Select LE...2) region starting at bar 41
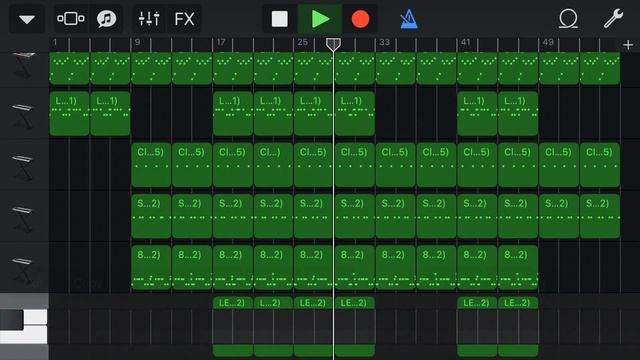 (x=477, y=327)
